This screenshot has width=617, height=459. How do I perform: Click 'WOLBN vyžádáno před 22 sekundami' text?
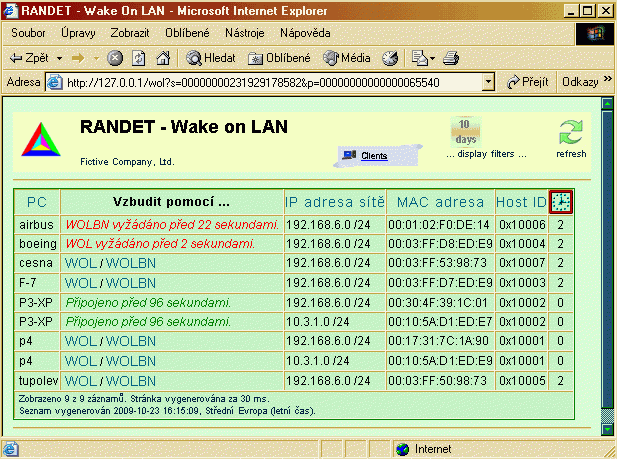172,225
